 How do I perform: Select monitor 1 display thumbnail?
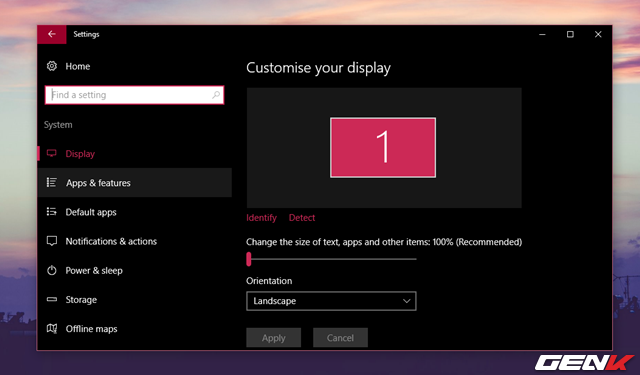pos(383,148)
